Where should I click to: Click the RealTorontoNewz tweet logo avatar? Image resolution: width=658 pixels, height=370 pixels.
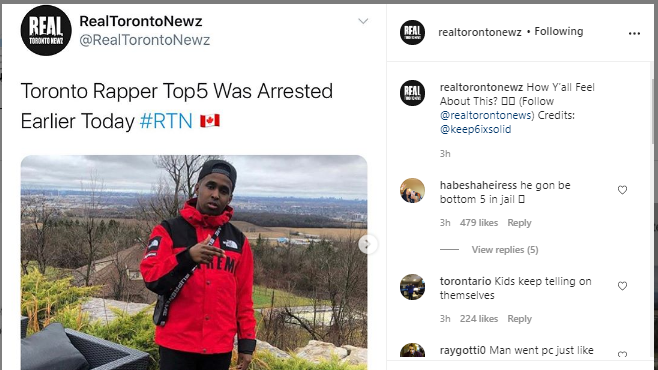46,30
